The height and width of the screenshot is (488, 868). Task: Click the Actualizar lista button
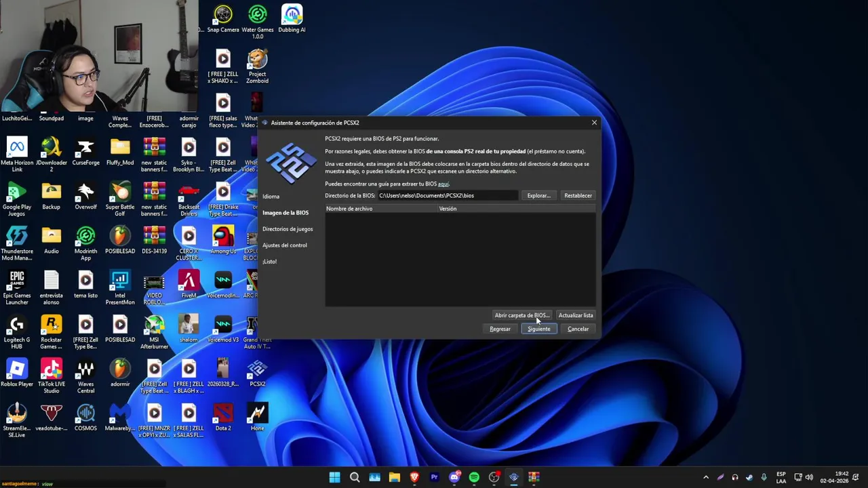coord(576,315)
